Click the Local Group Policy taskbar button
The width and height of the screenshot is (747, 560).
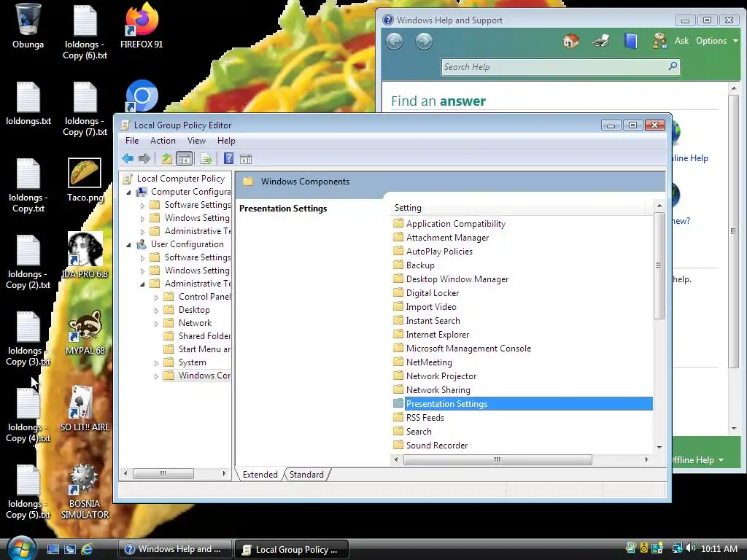[x=292, y=549]
